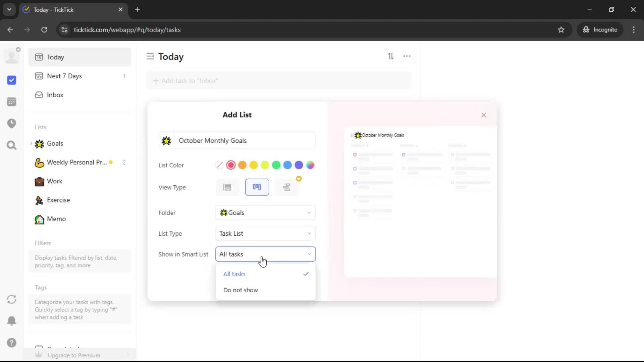This screenshot has width=644, height=362.
Task: Choose 'Do not show' option
Action: pos(240,290)
